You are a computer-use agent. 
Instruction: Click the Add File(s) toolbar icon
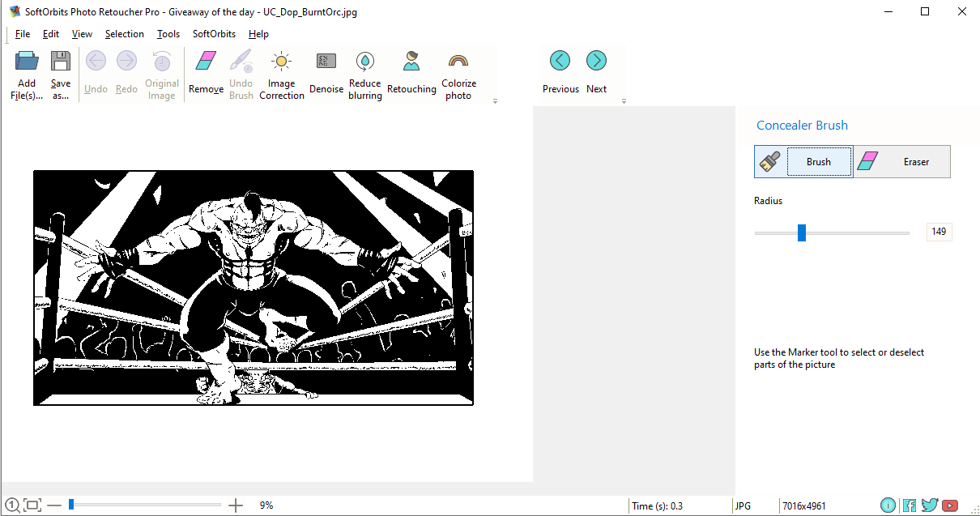pos(27,62)
